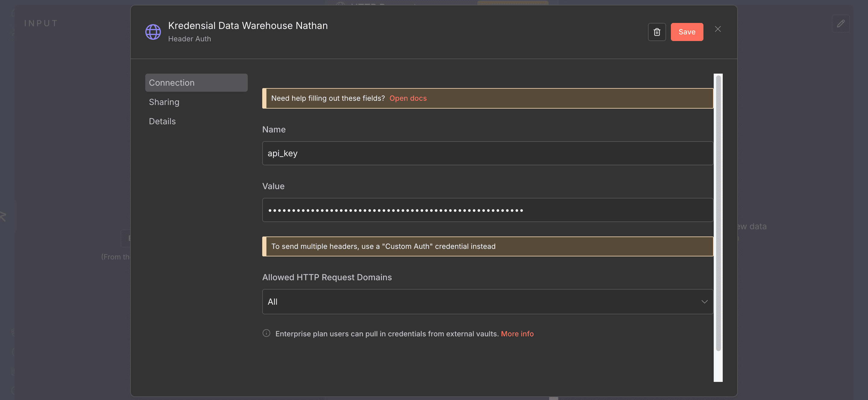Image resolution: width=868 pixels, height=400 pixels.
Task: Switch to the Details tab
Action: click(x=162, y=121)
